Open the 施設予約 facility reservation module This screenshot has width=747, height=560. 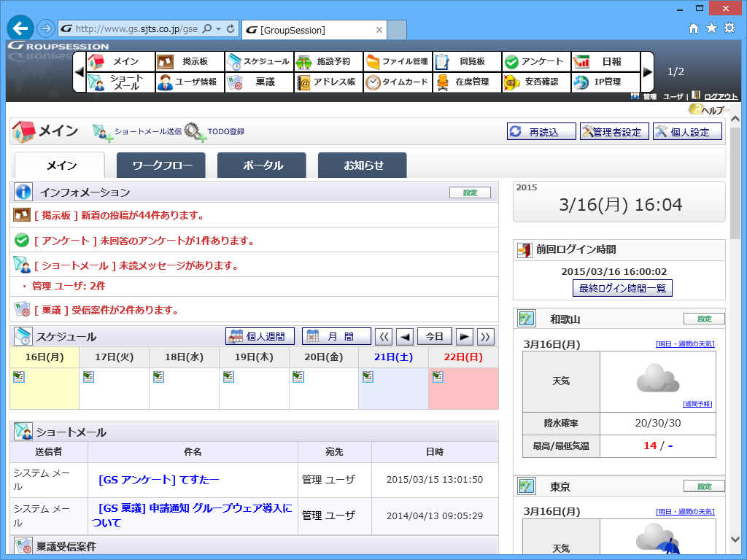click(x=328, y=61)
